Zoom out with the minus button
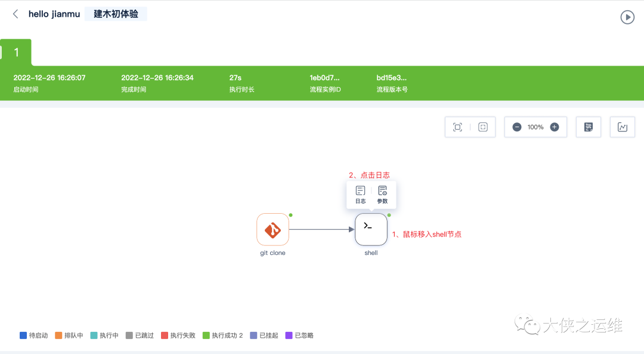This screenshot has height=354, width=644. (x=516, y=127)
